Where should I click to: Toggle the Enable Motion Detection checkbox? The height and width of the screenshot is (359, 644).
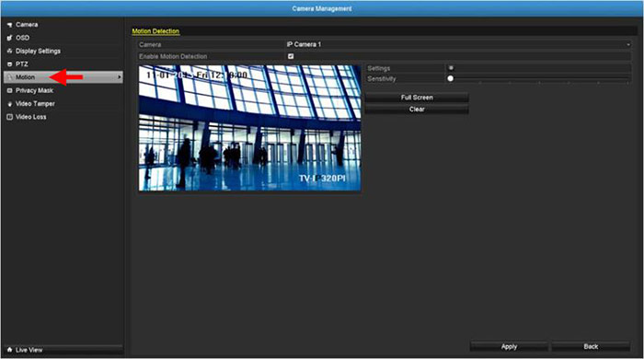tap(291, 56)
